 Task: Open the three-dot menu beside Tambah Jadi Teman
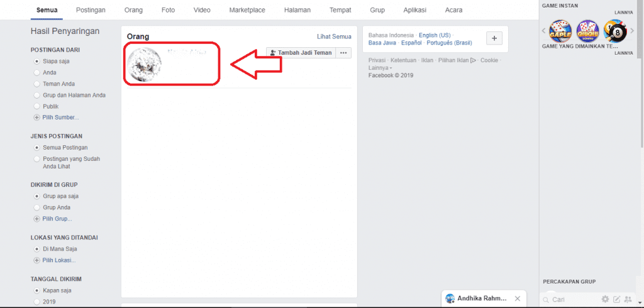[343, 53]
